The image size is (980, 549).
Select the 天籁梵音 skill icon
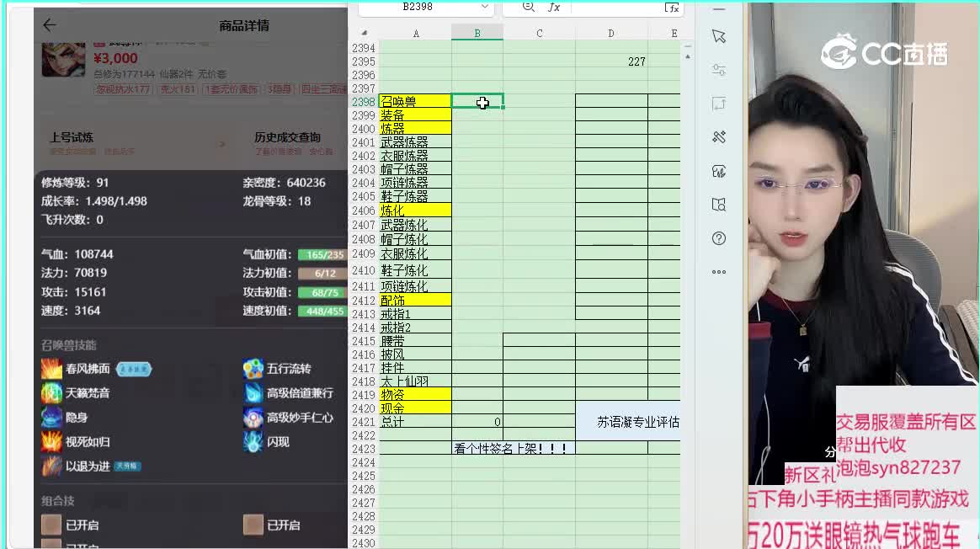51,392
